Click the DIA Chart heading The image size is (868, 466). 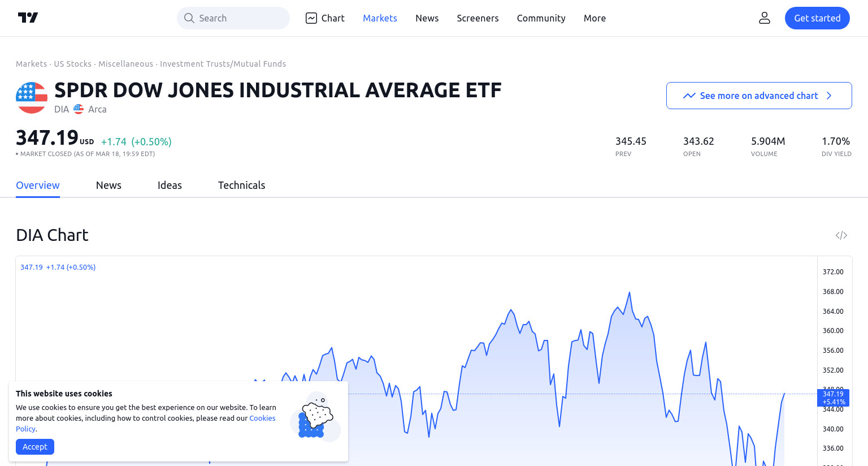pyautogui.click(x=52, y=235)
